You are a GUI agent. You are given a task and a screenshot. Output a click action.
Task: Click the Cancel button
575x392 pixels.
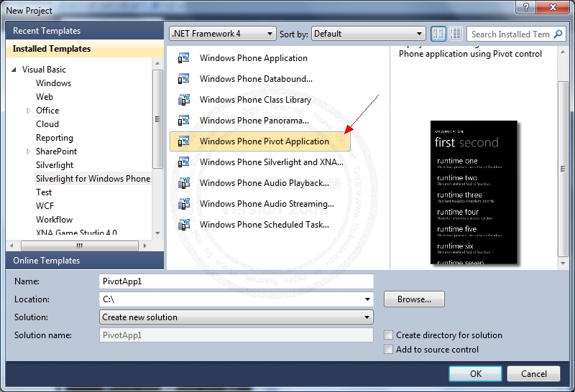click(x=533, y=373)
